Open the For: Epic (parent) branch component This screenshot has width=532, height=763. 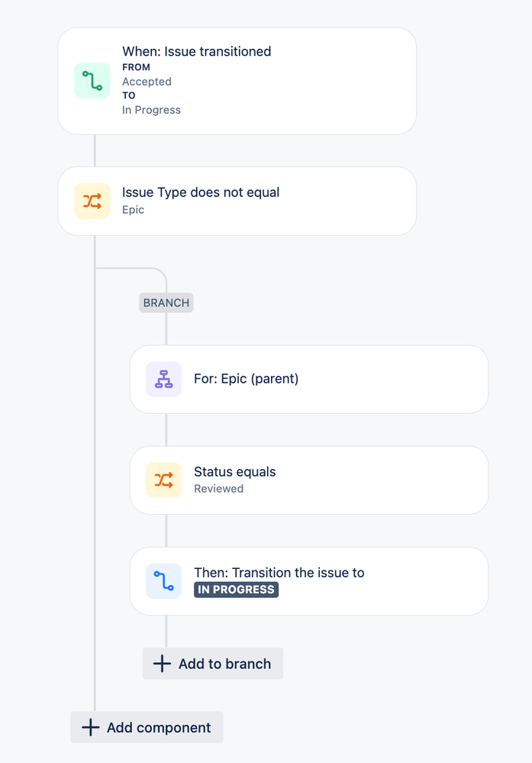(308, 379)
